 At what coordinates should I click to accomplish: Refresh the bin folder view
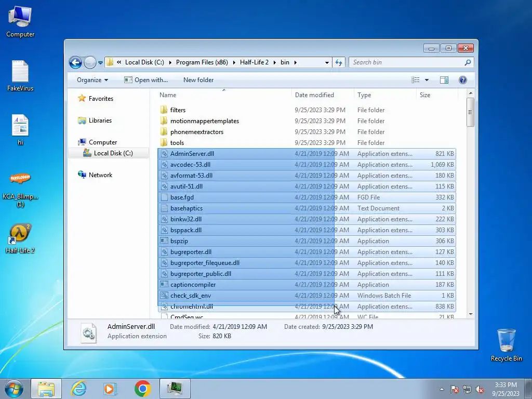(x=339, y=62)
